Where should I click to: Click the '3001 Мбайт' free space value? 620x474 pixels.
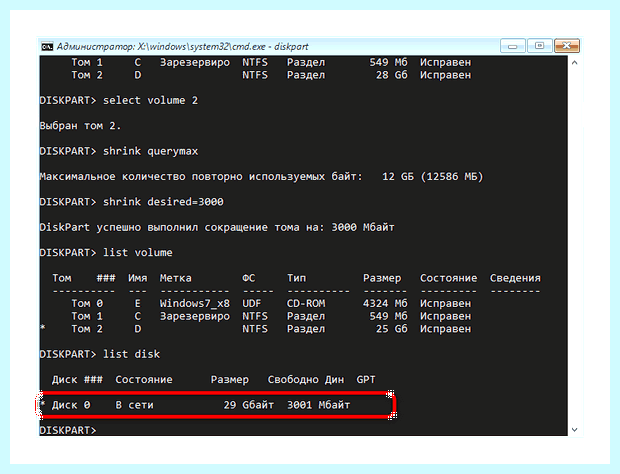pos(319,405)
